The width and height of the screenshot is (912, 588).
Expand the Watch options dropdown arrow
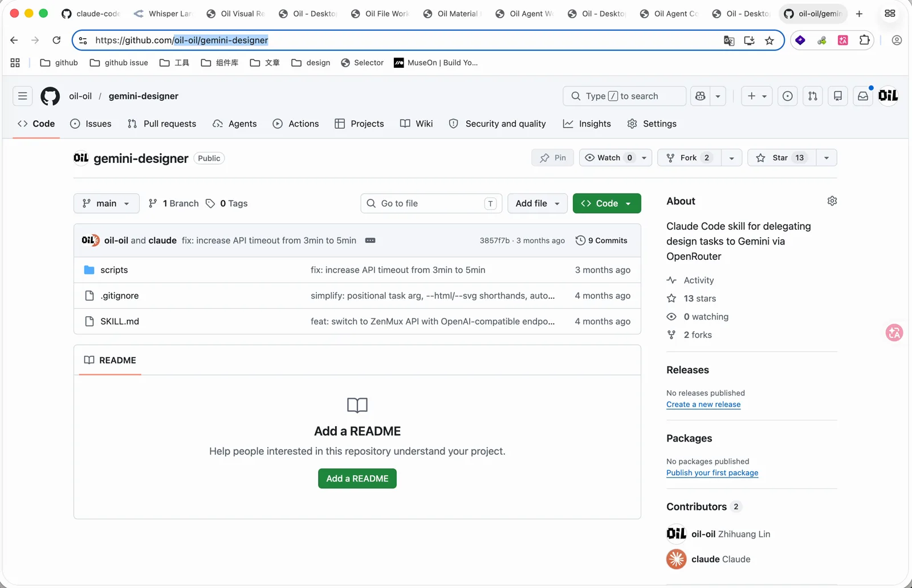644,158
